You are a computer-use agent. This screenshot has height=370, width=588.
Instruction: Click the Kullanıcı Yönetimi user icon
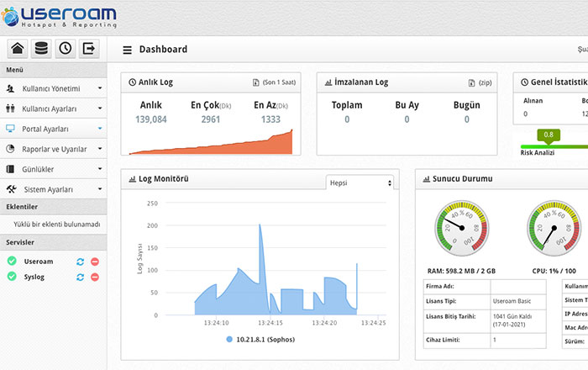coord(10,88)
